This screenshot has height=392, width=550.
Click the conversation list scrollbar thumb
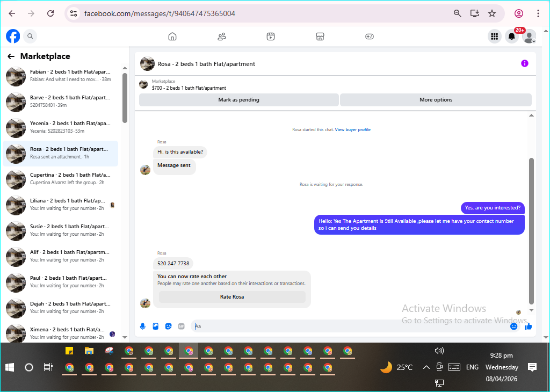click(125, 98)
